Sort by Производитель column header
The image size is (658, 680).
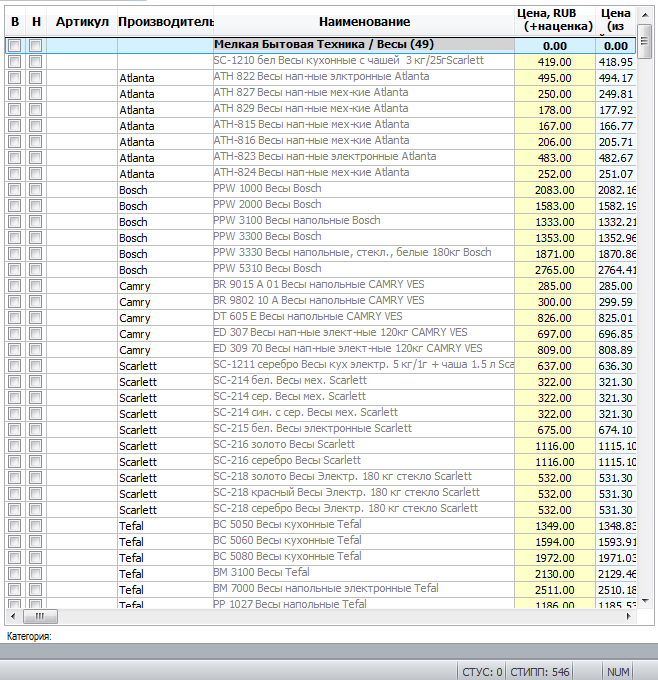point(165,21)
